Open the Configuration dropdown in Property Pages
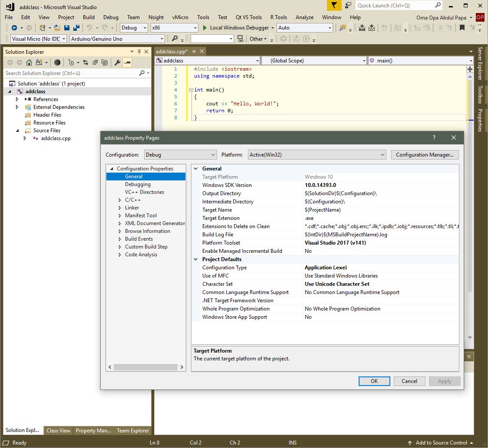The height and width of the screenshot is (448, 488). [x=180, y=155]
